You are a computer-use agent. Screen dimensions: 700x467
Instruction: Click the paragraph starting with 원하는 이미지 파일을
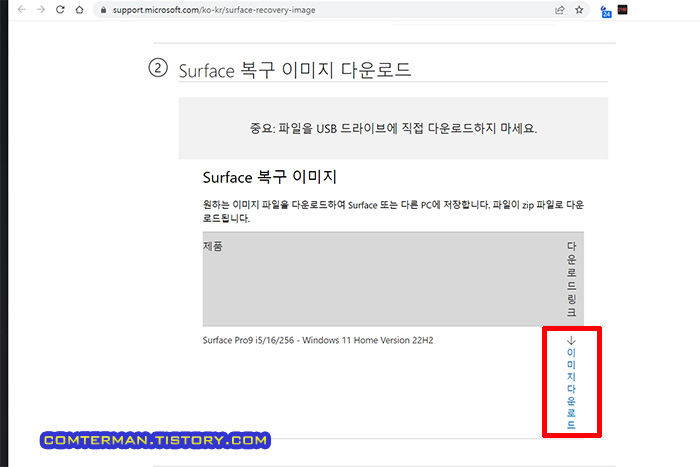click(x=393, y=211)
